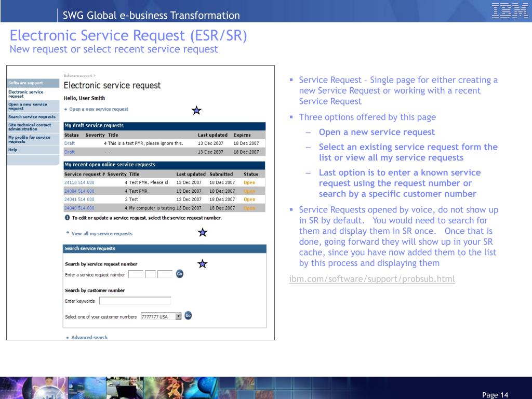
Task: Click the Expires column header
Action: (242, 135)
